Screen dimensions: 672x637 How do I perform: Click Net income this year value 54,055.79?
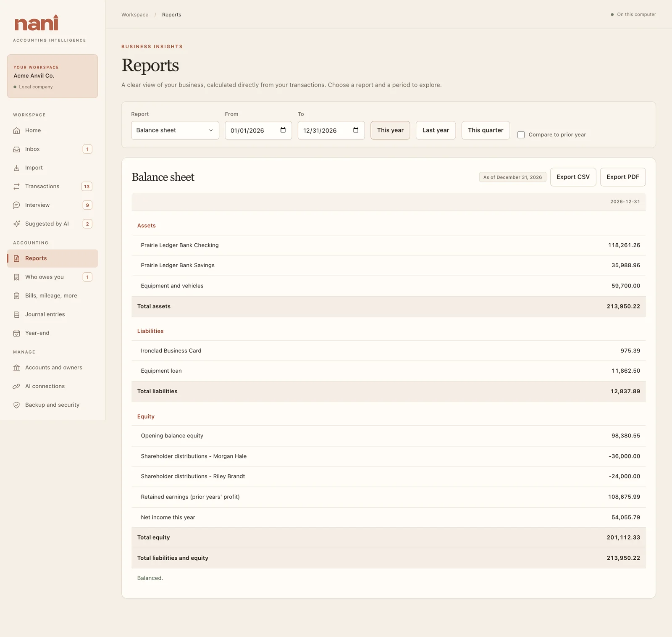[x=626, y=518]
